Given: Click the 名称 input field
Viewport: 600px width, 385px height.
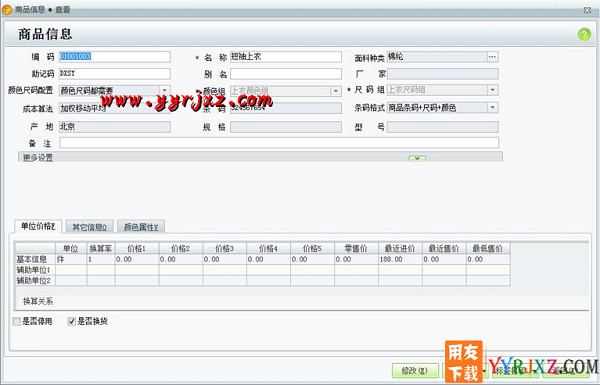Looking at the screenshot, I should coord(286,57).
